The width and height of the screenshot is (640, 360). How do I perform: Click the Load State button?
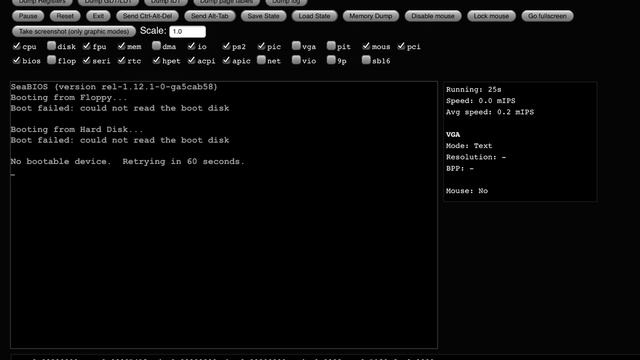[x=314, y=16]
